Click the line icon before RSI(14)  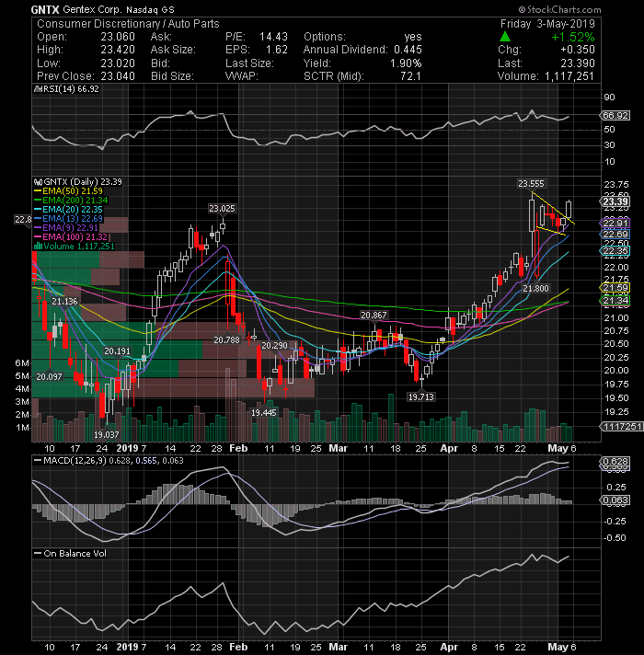point(37,89)
